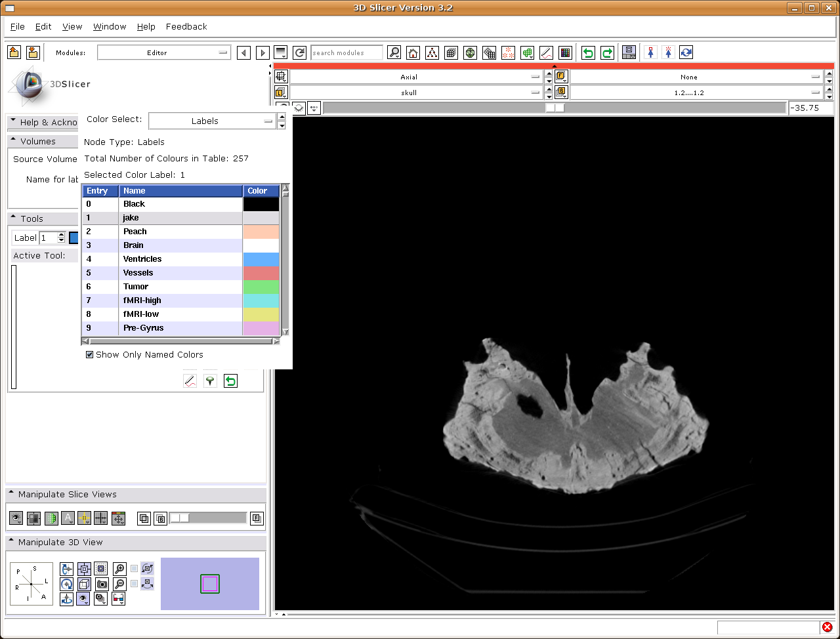Open the Window menu
Viewport: 840px width, 639px height.
(x=110, y=27)
